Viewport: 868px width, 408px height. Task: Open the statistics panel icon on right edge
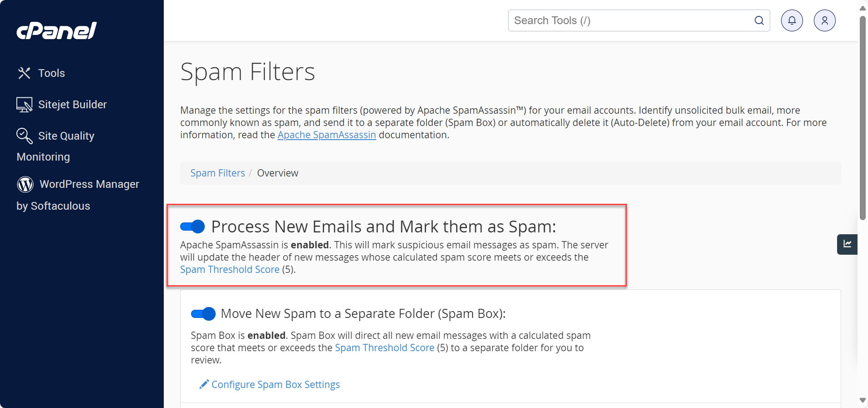[848, 244]
